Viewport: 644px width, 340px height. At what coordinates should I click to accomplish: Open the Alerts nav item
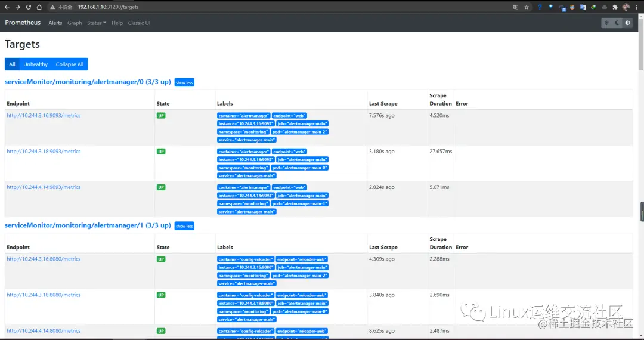tap(55, 23)
